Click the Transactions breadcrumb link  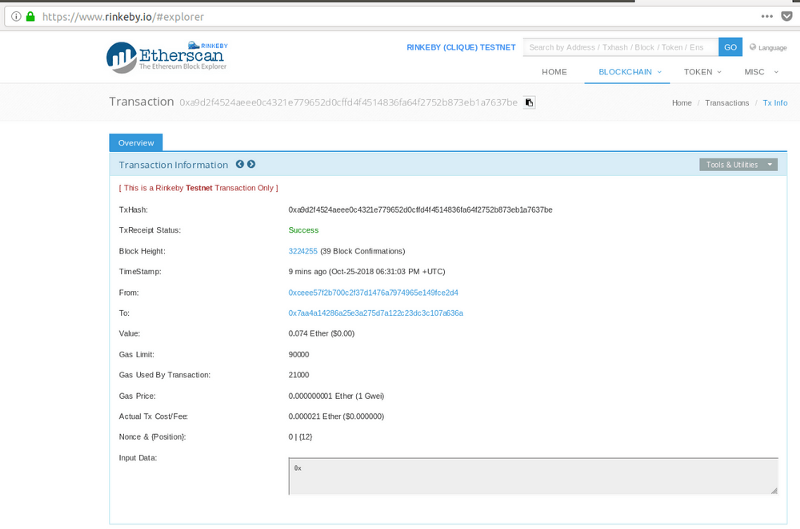coord(727,103)
